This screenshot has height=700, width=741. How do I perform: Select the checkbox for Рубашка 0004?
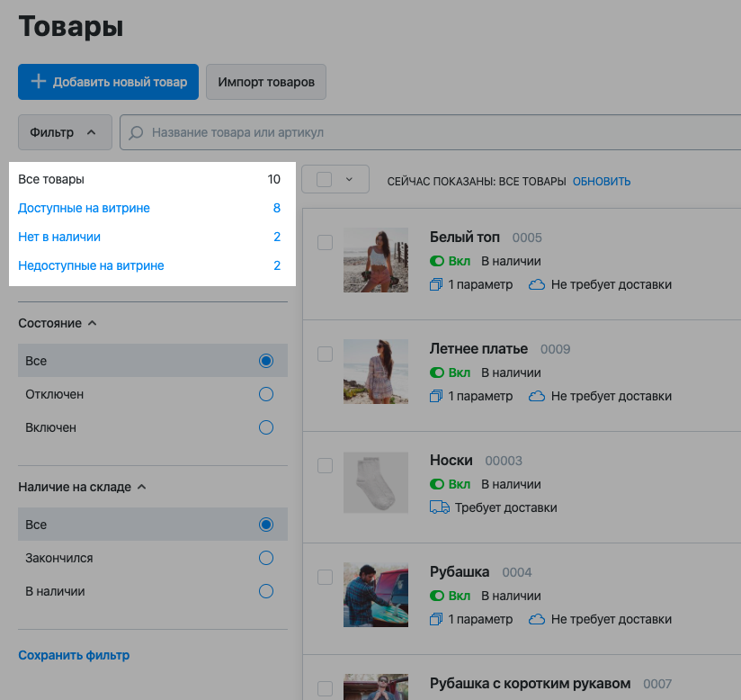click(326, 577)
